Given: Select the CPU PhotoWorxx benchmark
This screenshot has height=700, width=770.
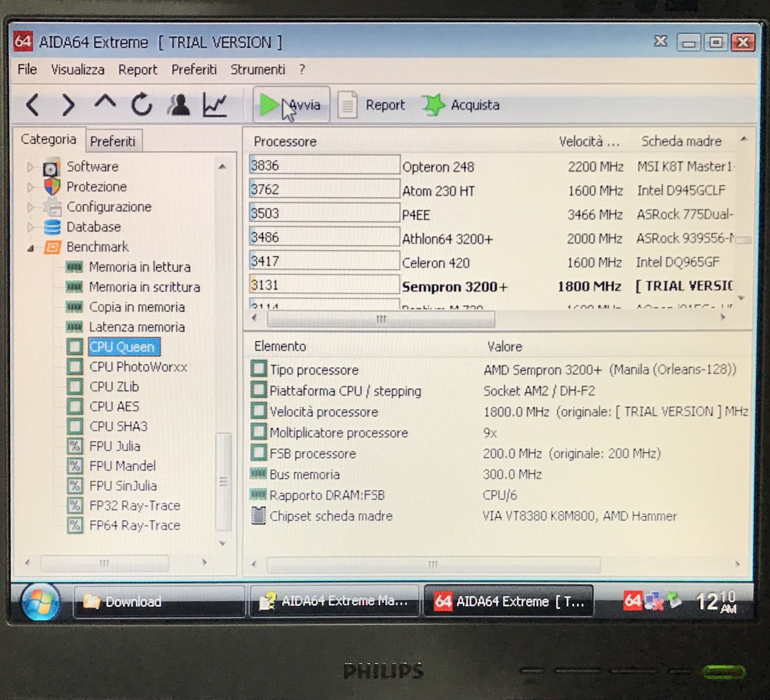Looking at the screenshot, I should (x=138, y=367).
